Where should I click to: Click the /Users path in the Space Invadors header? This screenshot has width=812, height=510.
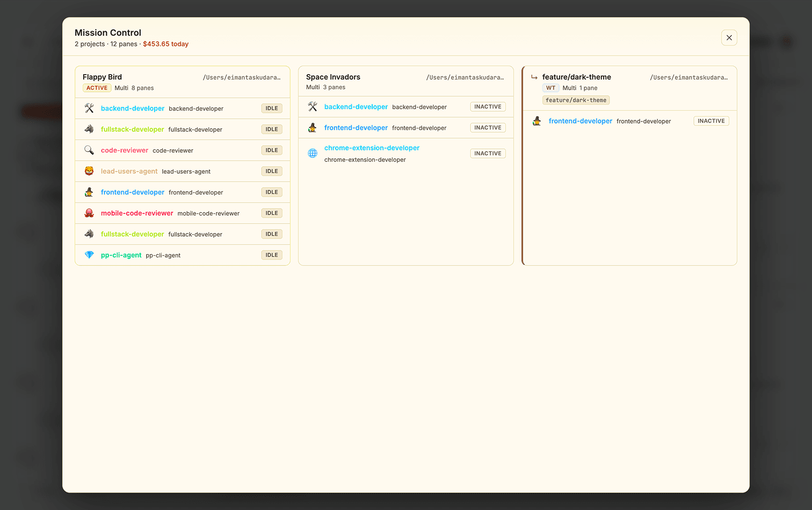(x=465, y=77)
